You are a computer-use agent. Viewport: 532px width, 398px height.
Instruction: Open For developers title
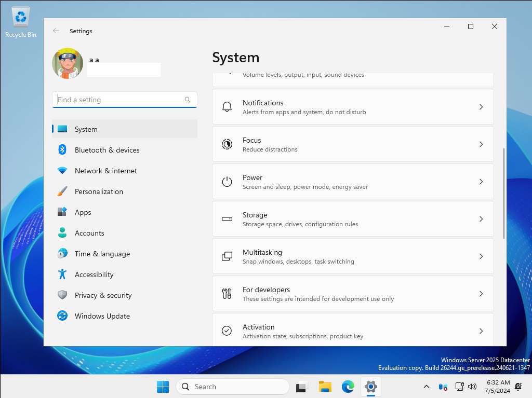[x=267, y=290]
